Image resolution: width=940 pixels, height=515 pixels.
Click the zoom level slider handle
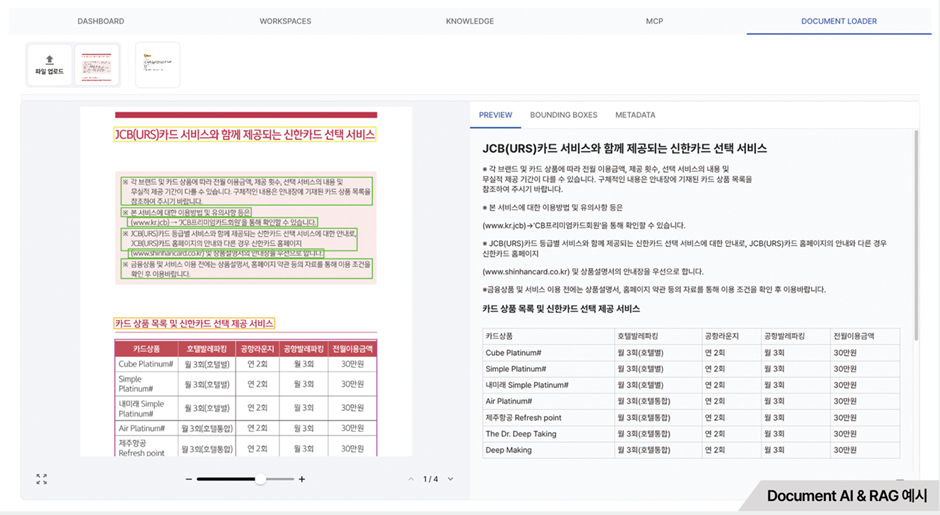click(x=260, y=479)
